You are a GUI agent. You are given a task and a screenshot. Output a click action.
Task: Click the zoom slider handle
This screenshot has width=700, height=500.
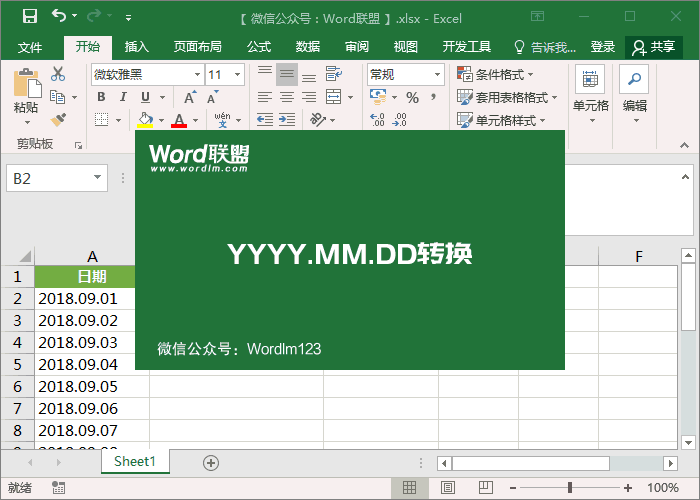(x=570, y=488)
